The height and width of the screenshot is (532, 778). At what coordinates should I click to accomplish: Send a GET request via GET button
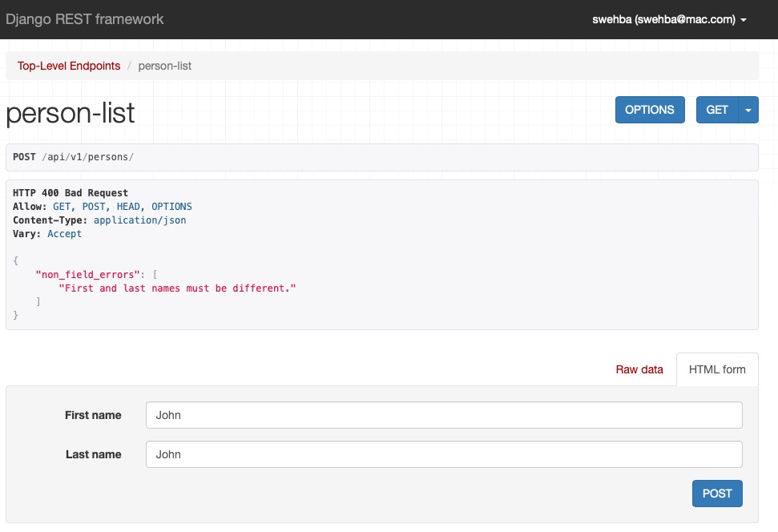click(x=717, y=110)
